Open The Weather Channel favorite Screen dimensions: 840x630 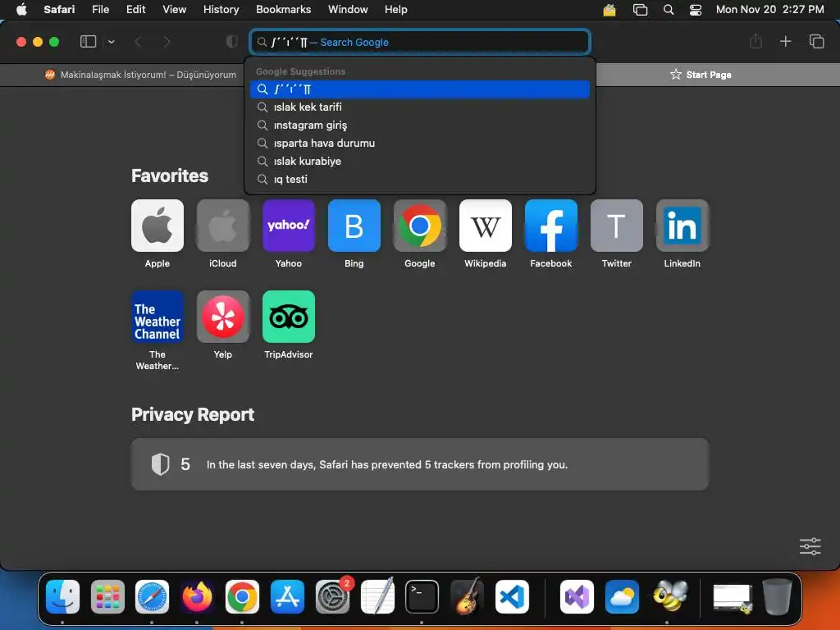point(157,317)
